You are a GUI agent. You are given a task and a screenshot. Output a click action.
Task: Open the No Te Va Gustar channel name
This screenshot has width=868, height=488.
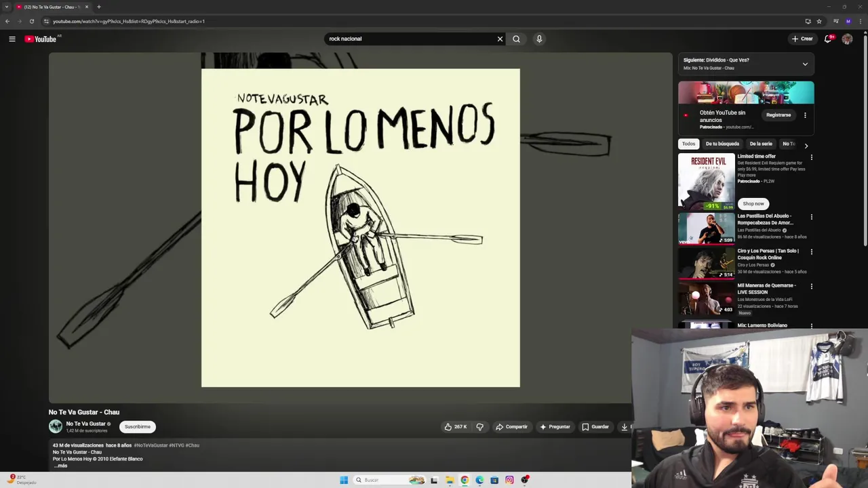click(x=85, y=424)
